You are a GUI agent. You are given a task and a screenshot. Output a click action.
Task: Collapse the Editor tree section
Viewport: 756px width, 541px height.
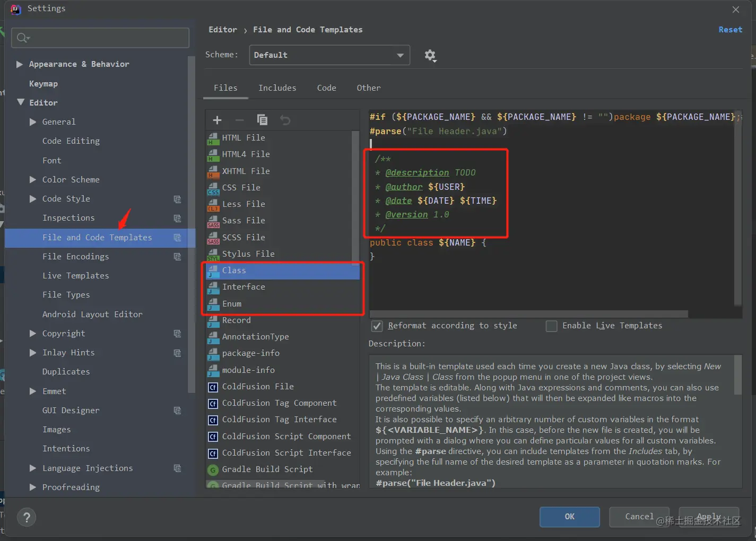pos(21,102)
